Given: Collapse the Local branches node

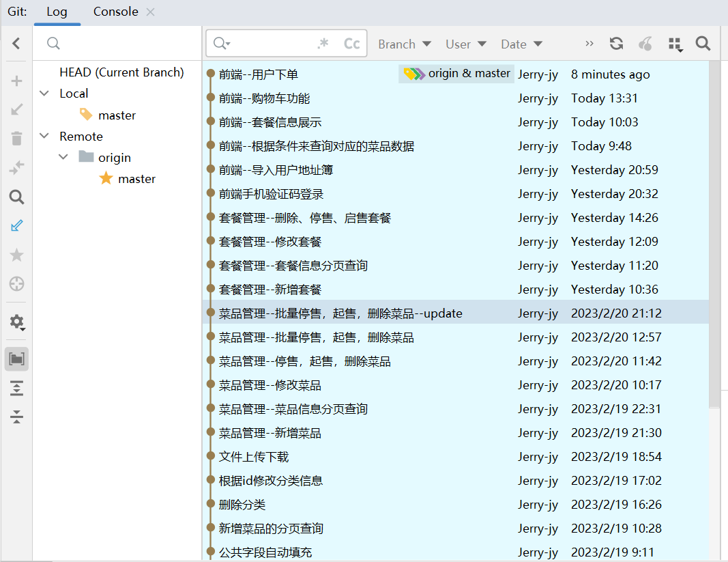Looking at the screenshot, I should click(x=44, y=94).
